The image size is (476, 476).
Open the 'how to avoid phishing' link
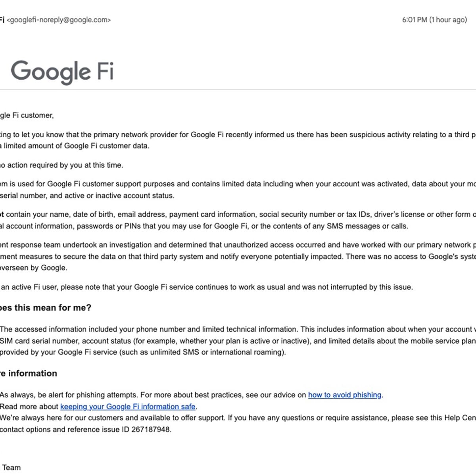coord(344,395)
